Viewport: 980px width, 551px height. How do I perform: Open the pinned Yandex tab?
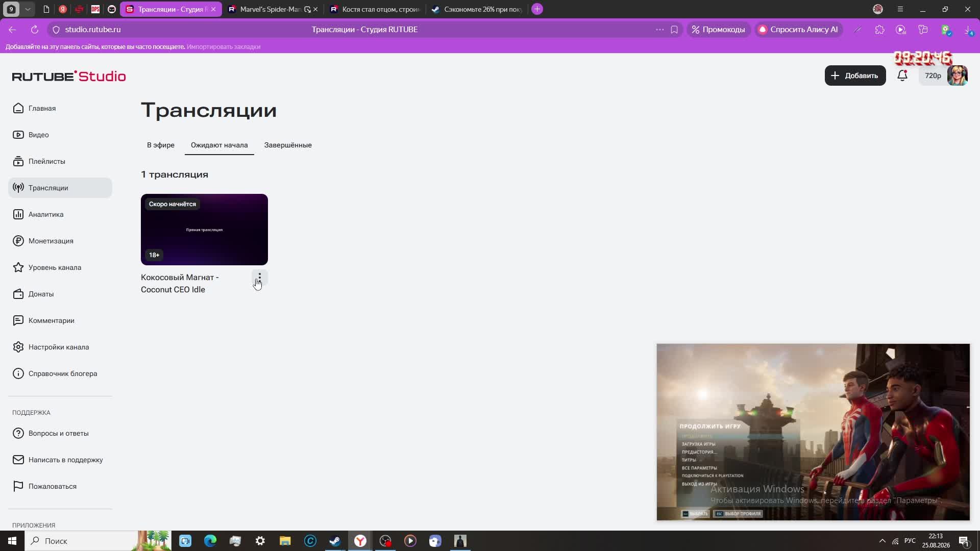[62, 9]
